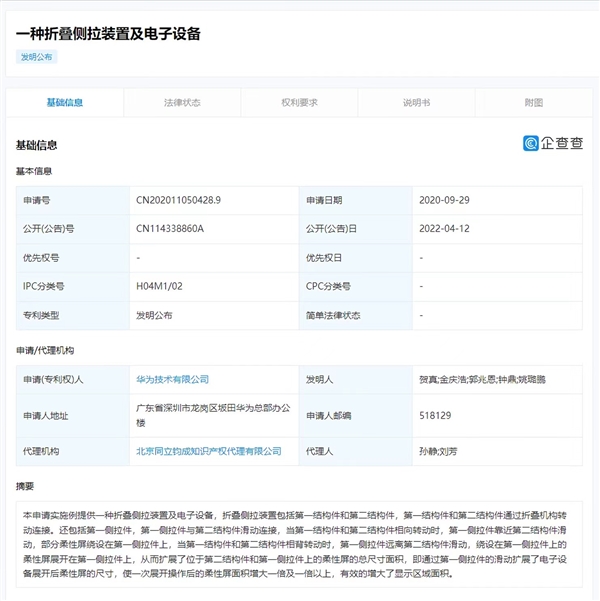Click the publication date 2022-04-12
Screen dimensions: 600x601
point(444,229)
